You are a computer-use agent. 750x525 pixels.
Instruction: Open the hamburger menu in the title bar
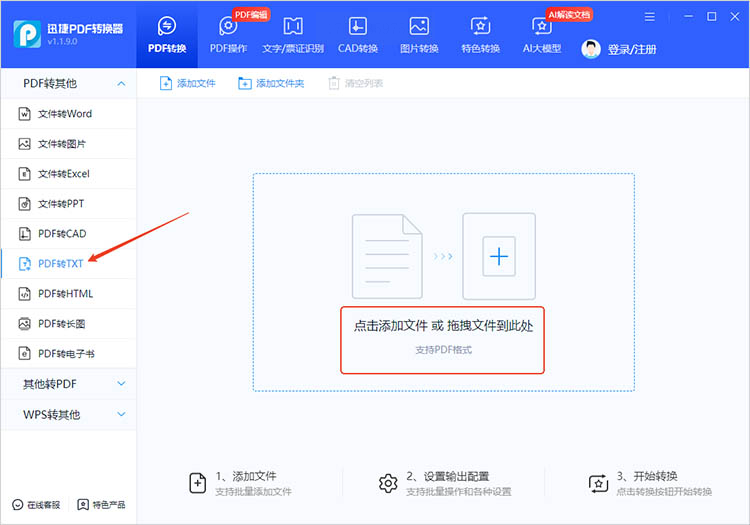click(650, 17)
